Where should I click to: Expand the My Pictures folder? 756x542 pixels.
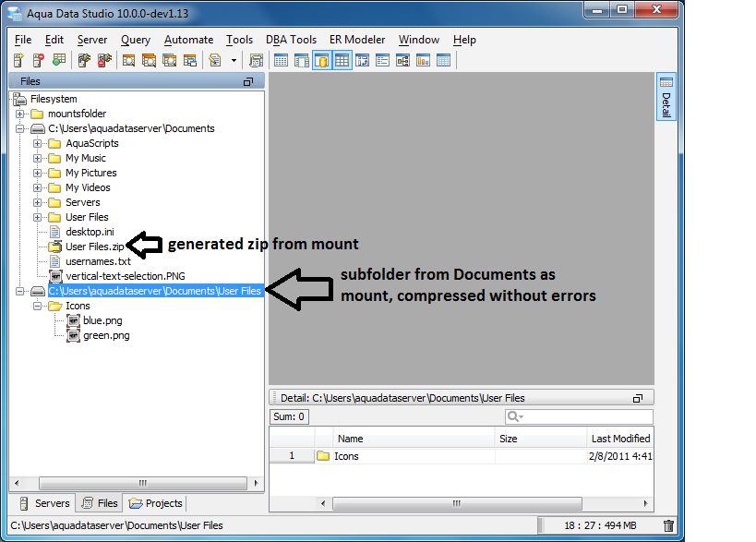pyautogui.click(x=37, y=173)
